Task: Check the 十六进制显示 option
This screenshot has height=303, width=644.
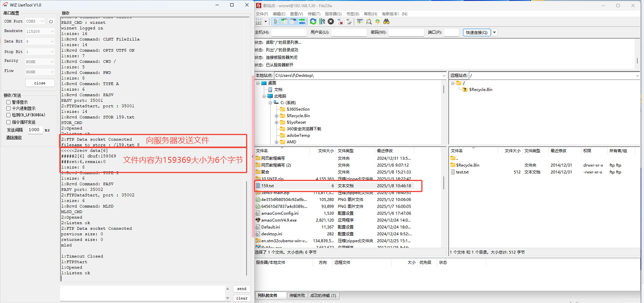Action: pyautogui.click(x=8, y=109)
